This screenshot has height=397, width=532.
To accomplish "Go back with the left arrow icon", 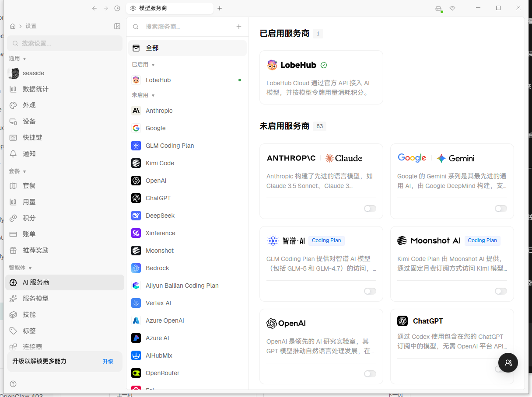I will (94, 8).
